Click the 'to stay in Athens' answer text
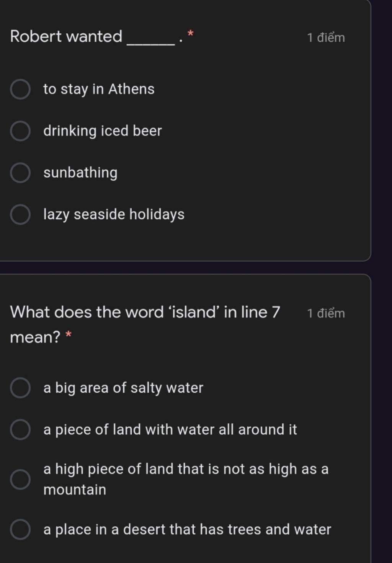The height and width of the screenshot is (563, 392). 99,89
